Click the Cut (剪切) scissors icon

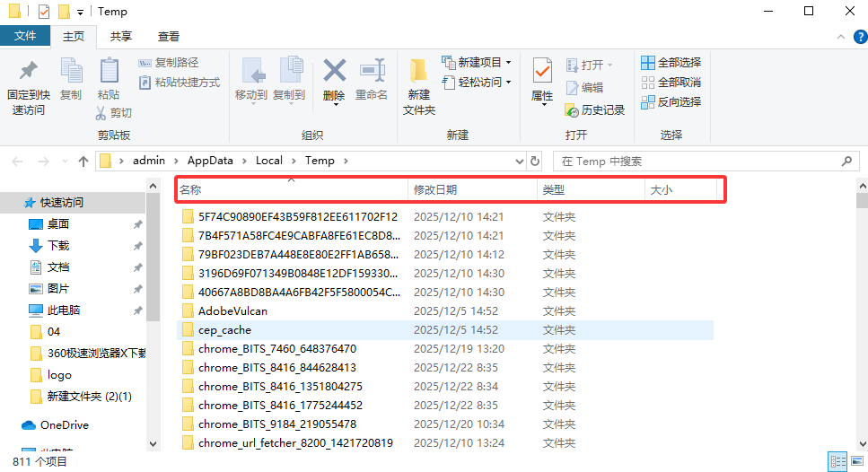click(101, 113)
